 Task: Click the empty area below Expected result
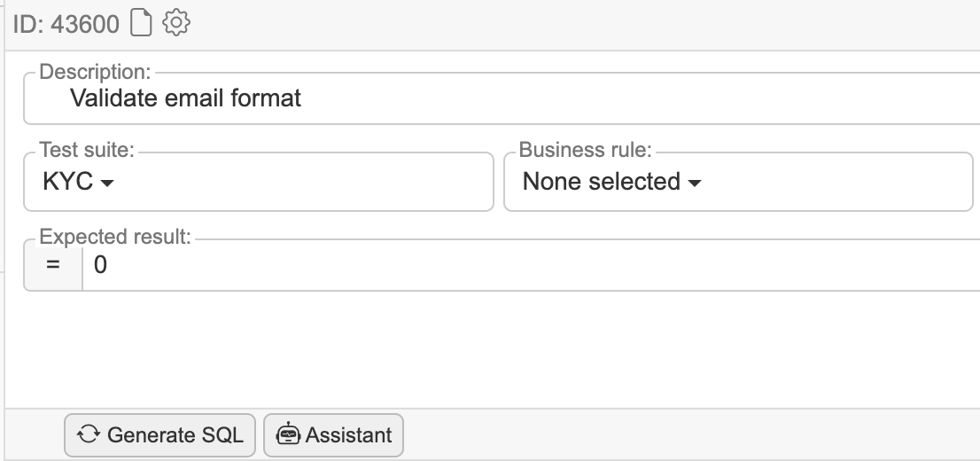pos(487,350)
